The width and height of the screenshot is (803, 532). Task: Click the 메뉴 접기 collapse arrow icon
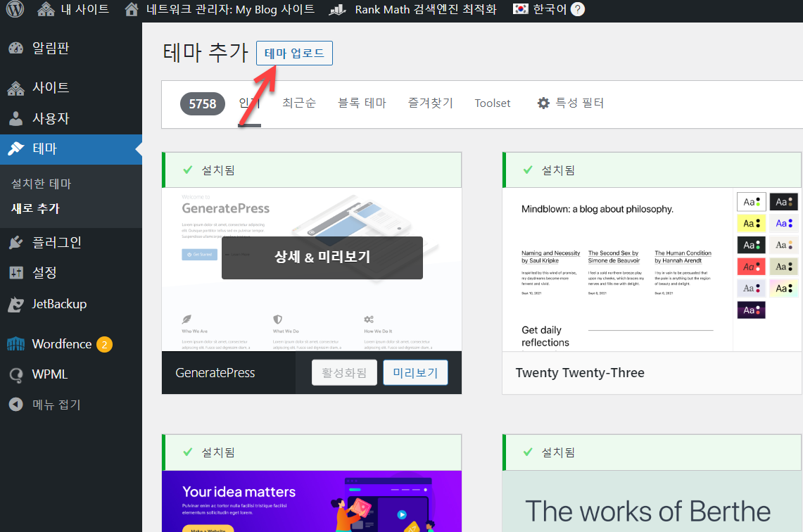pyautogui.click(x=16, y=405)
